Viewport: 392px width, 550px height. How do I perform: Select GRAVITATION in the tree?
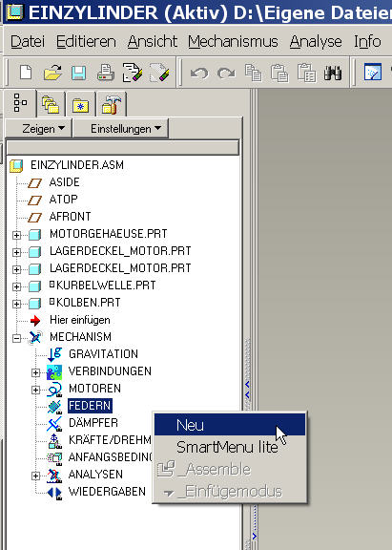(103, 354)
